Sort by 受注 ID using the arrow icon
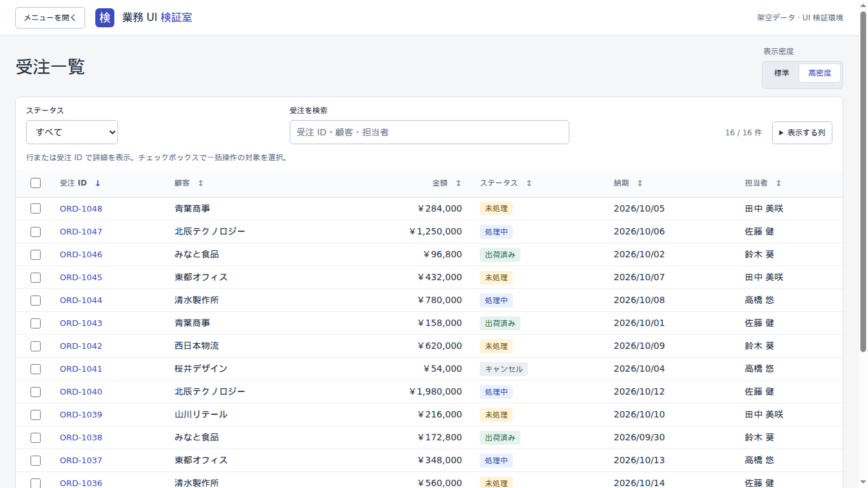 98,183
